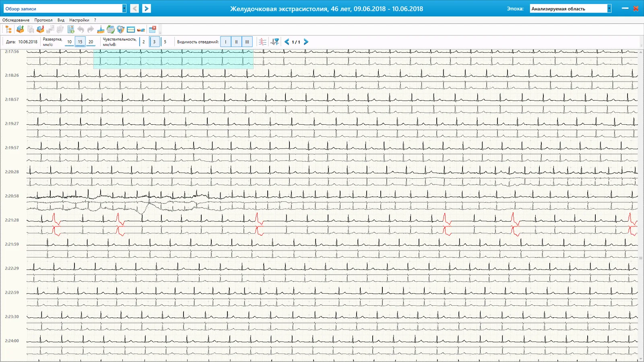Click the redo arrow icon
Image resolution: width=644 pixels, height=362 pixels.
(91, 29)
